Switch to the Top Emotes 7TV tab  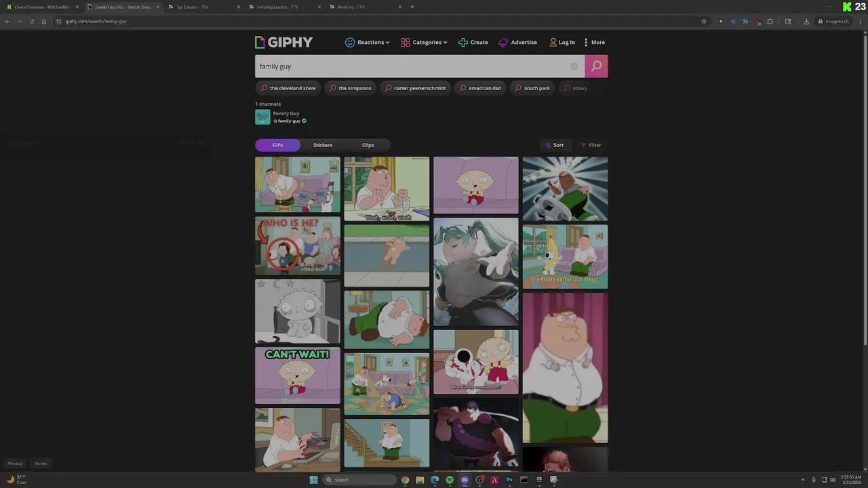[x=204, y=7]
